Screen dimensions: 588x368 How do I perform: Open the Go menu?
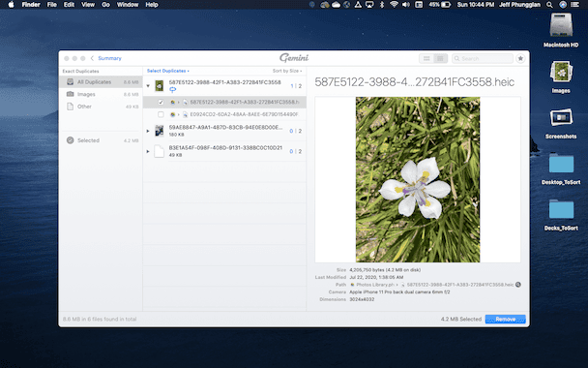(x=105, y=5)
